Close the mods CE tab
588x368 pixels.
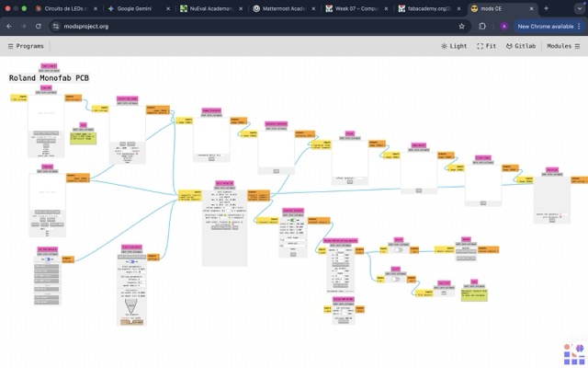tap(531, 8)
